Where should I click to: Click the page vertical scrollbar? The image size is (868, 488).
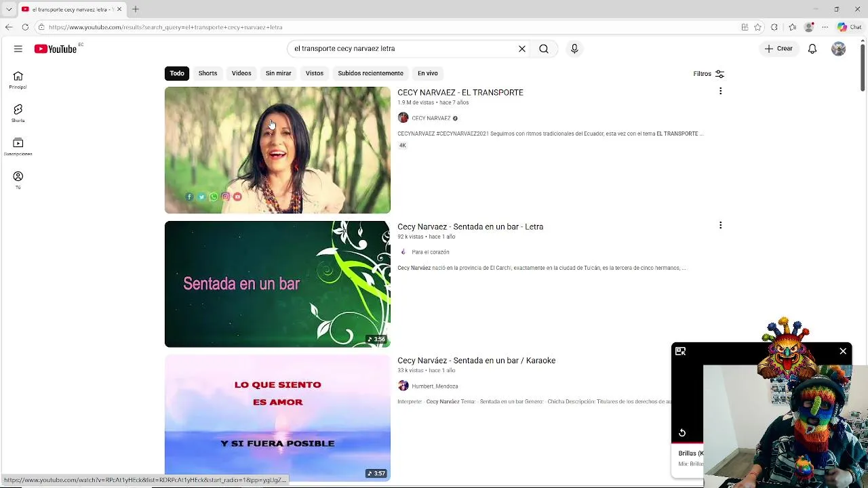pos(863,68)
